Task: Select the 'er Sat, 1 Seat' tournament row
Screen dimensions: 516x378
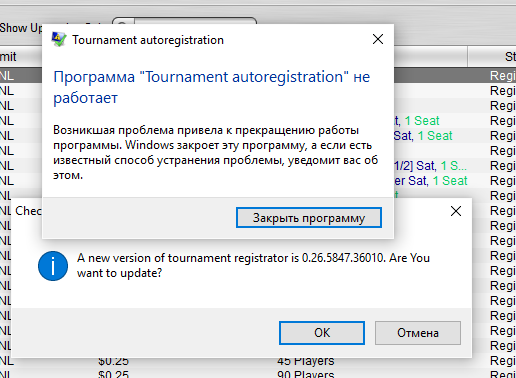Action: [431, 181]
